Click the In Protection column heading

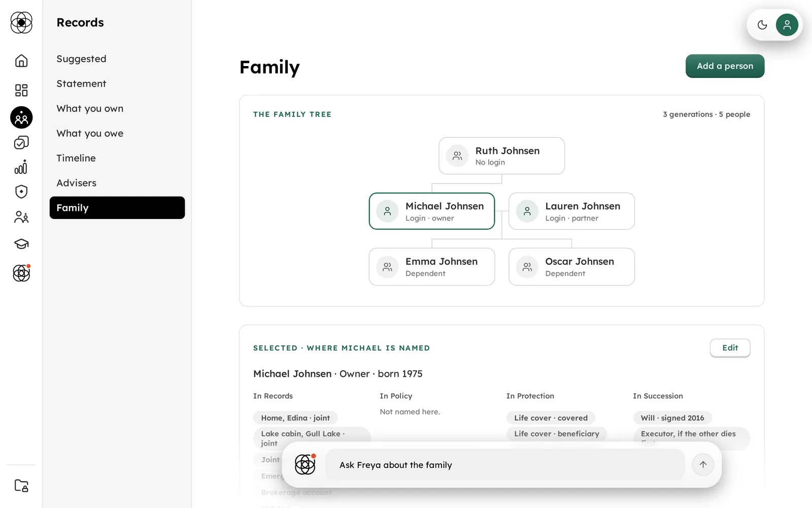[530, 396]
